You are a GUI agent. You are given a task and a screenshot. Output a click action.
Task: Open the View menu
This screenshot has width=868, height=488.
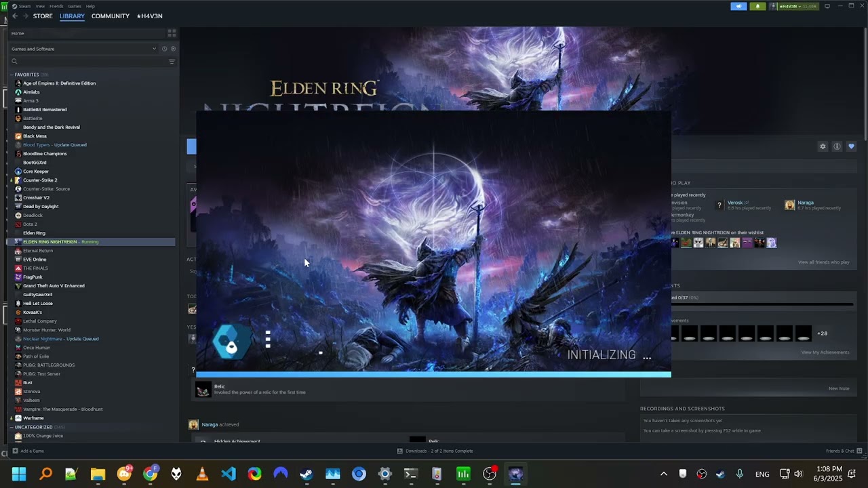point(40,6)
